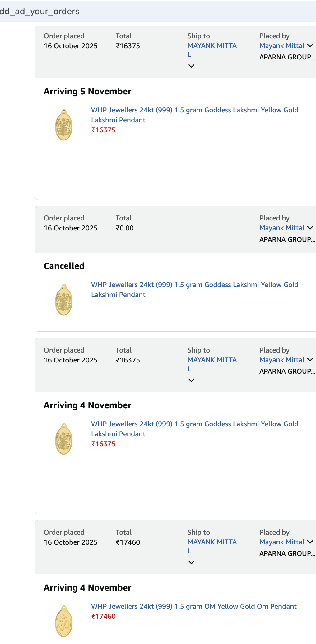
Task: Click the MAYANK MITTAL ship-to name in the first order
Action: point(212,46)
